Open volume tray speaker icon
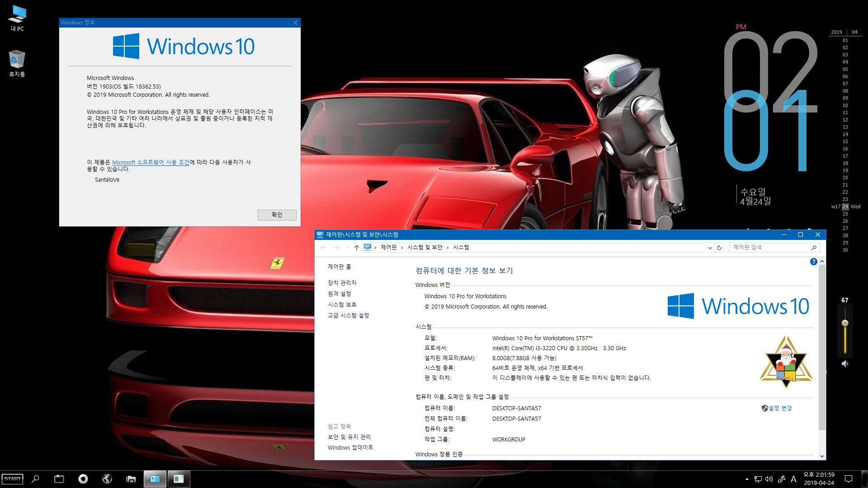Screen dimensions: 868x488 pos(769,479)
